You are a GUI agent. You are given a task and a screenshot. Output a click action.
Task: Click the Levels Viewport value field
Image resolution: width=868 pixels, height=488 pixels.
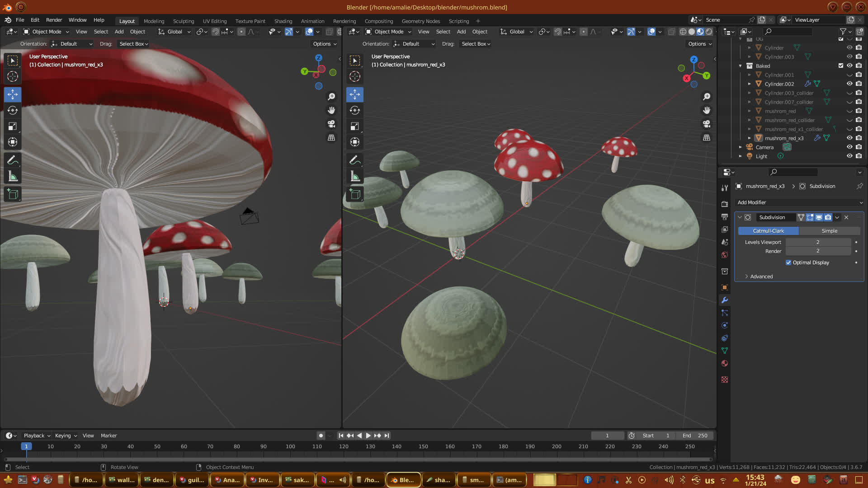point(817,242)
